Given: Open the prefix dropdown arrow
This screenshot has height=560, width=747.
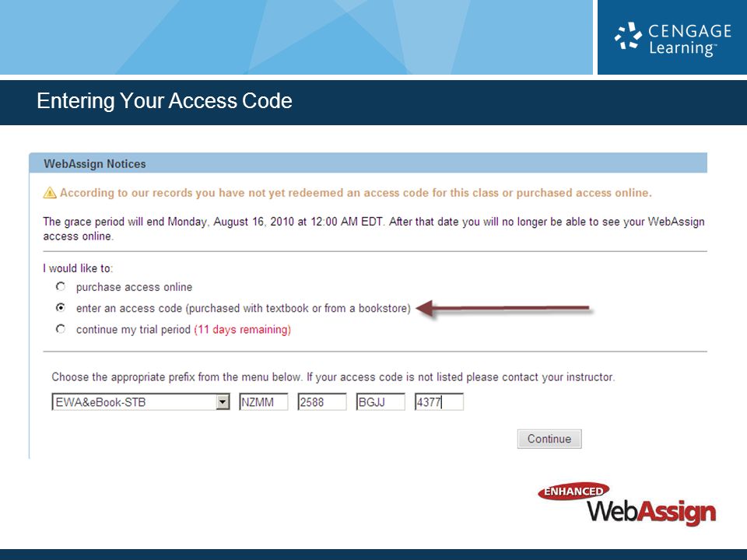Looking at the screenshot, I should [223, 402].
